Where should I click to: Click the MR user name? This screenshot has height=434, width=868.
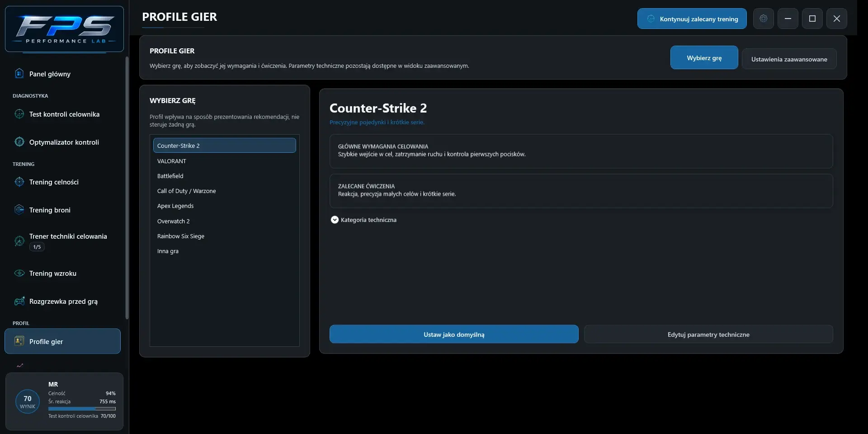pyautogui.click(x=53, y=384)
